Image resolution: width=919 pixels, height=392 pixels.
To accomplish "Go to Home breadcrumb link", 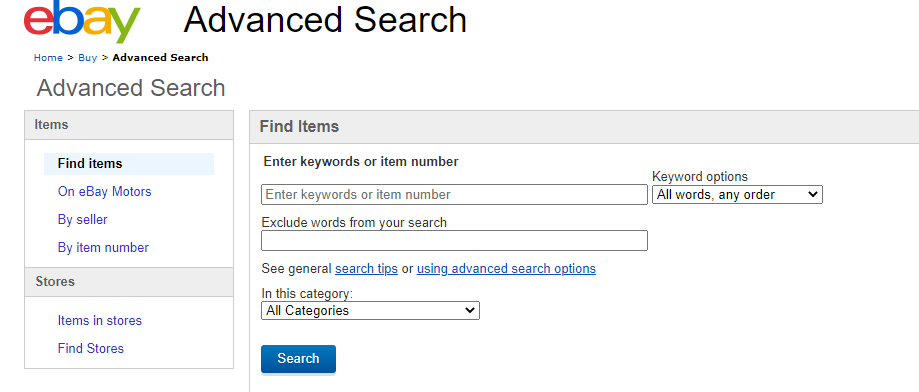I will (48, 57).
